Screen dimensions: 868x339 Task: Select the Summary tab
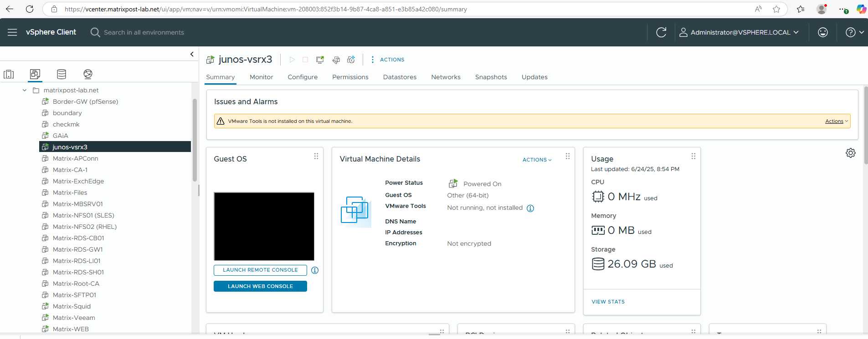tap(221, 77)
